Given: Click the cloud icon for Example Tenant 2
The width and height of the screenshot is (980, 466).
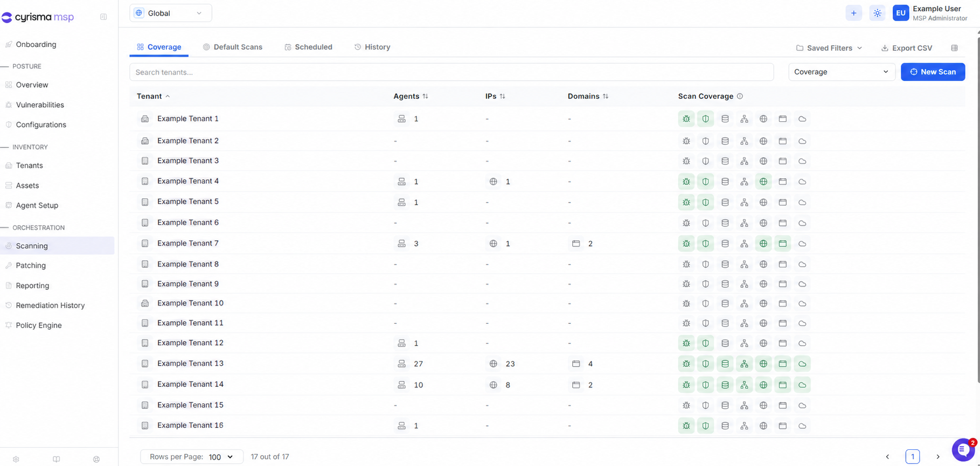Looking at the screenshot, I should (x=802, y=141).
